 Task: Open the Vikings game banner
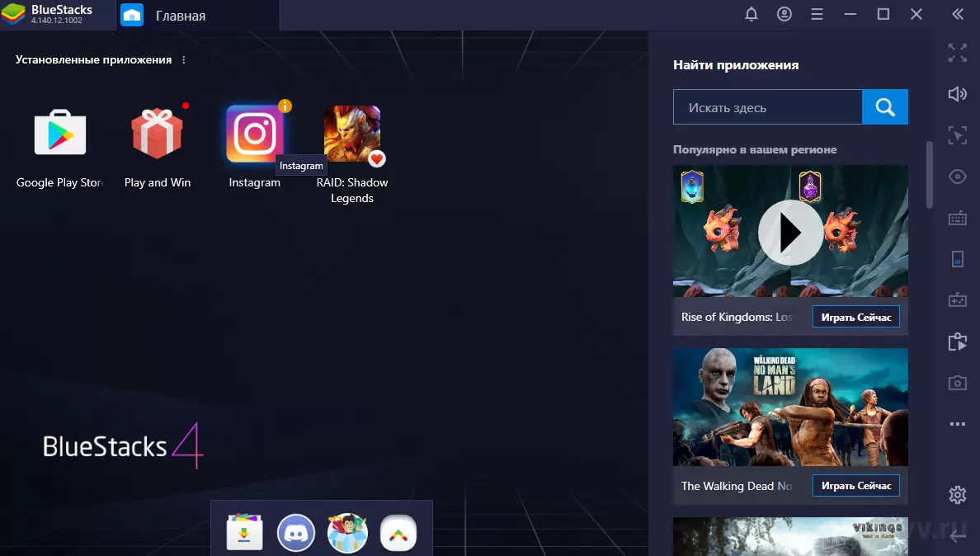point(790,536)
